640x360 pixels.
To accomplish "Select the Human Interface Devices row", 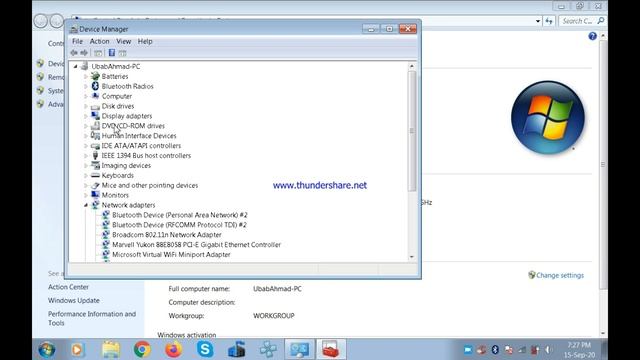I will click(x=139, y=136).
